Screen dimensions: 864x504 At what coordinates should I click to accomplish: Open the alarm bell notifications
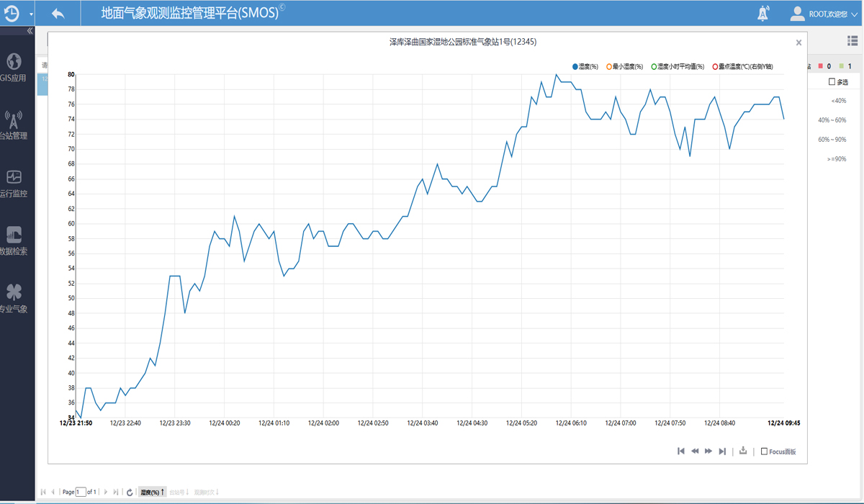763,14
